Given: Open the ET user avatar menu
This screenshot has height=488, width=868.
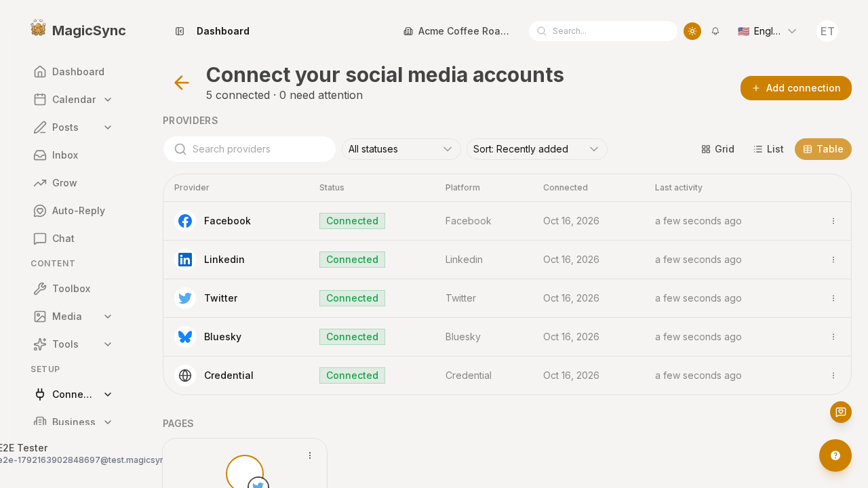Looking at the screenshot, I should [x=827, y=31].
